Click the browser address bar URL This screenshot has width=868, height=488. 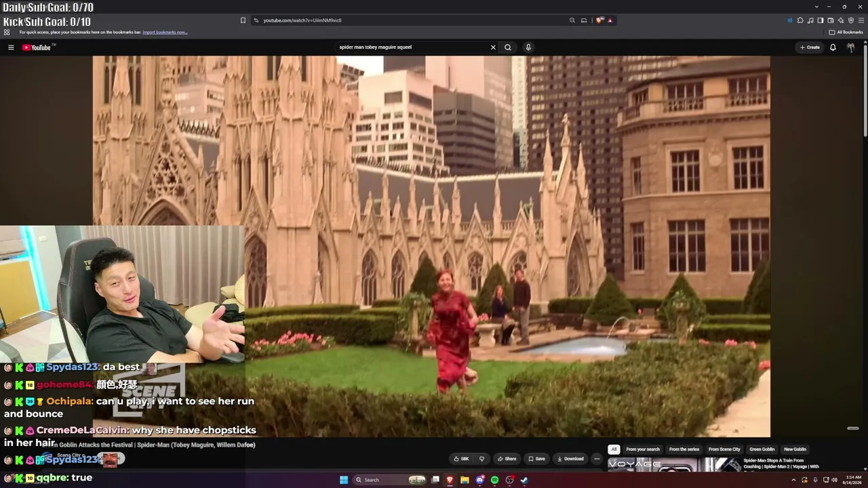[x=302, y=20]
